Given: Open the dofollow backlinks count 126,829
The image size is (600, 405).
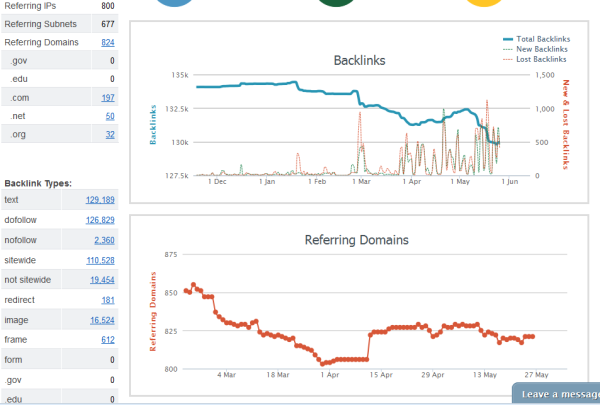Looking at the screenshot, I should 100,220.
